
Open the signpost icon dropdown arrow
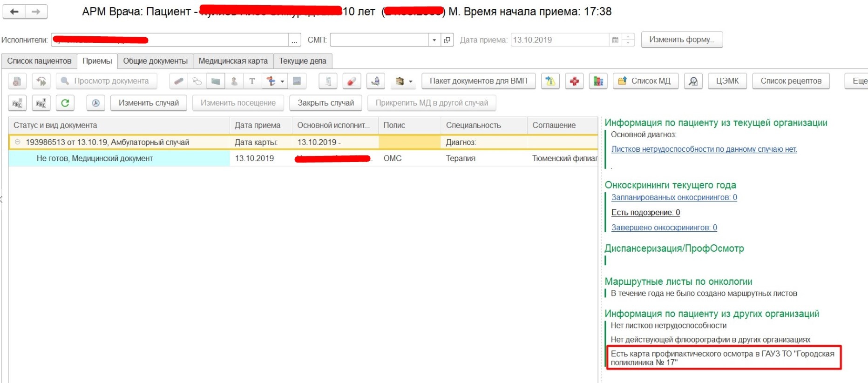point(282,81)
